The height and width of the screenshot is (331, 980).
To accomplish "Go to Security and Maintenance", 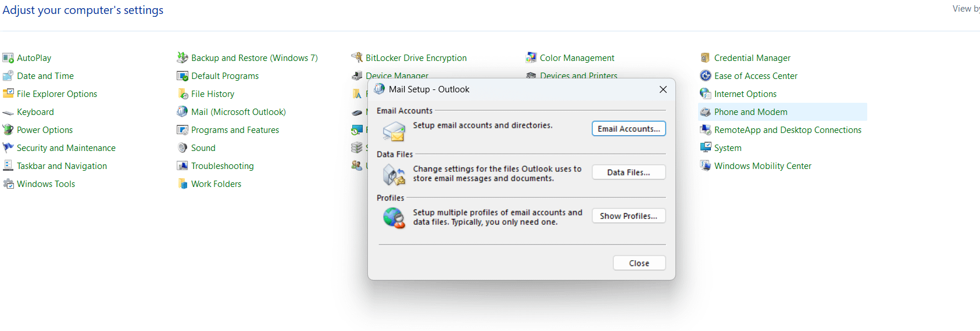I will 66,148.
